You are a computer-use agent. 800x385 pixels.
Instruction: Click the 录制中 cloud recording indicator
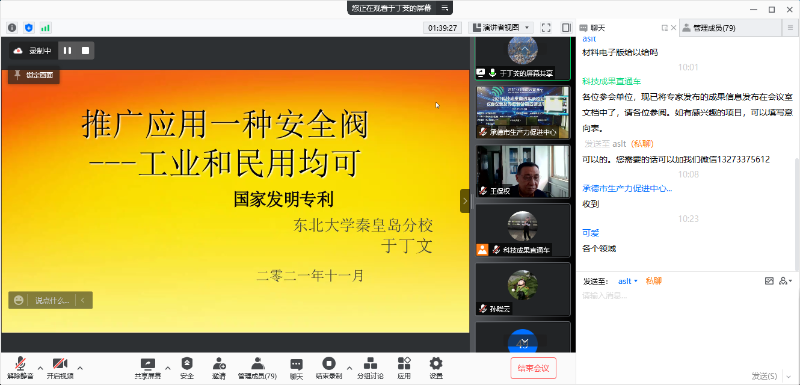click(33, 50)
